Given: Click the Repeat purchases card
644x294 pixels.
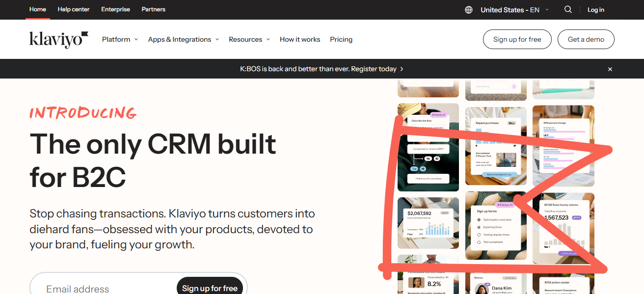Looking at the screenshot, I should pyautogui.click(x=496, y=147).
